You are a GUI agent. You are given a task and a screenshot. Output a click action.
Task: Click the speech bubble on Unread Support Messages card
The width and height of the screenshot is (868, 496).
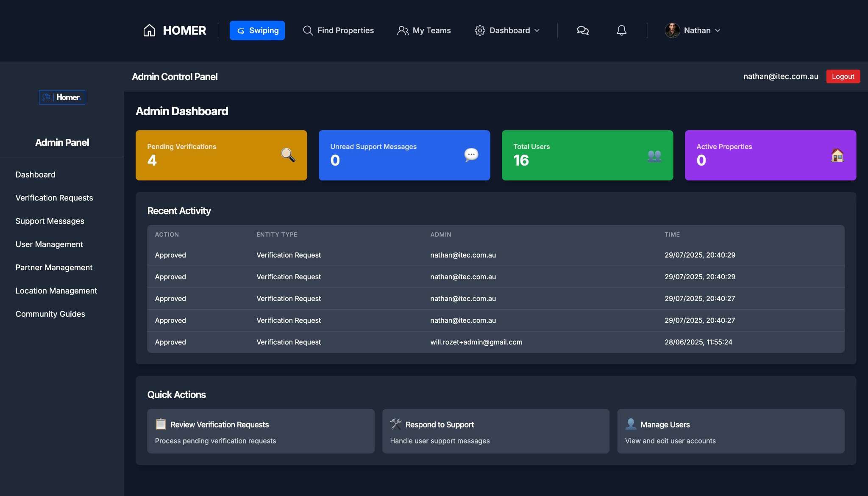pyautogui.click(x=470, y=155)
